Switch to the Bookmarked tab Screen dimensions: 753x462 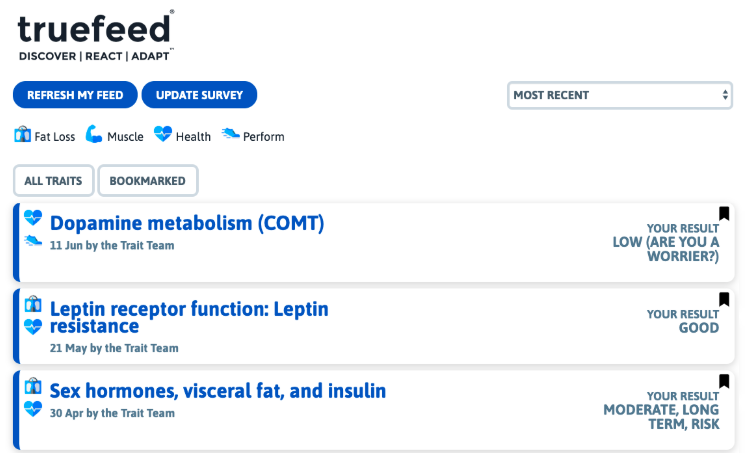pos(148,181)
